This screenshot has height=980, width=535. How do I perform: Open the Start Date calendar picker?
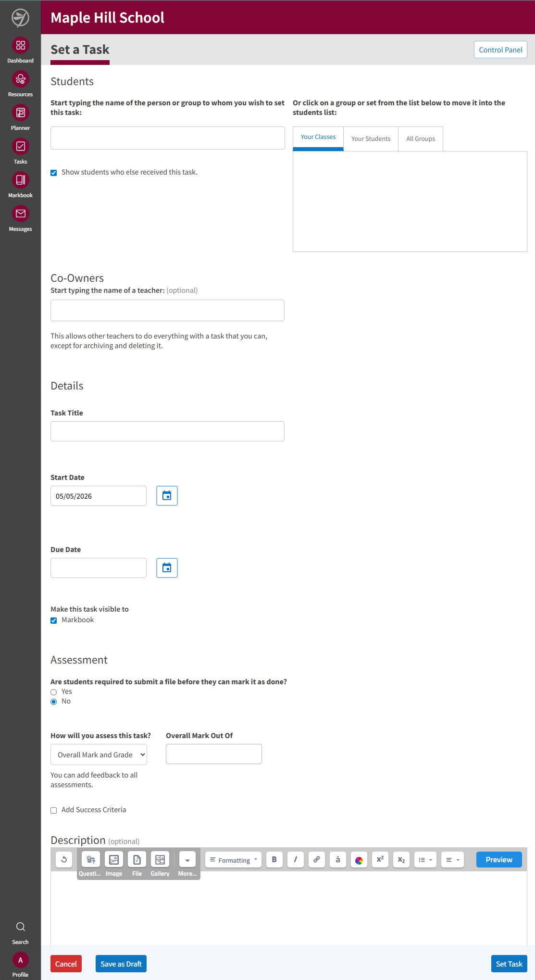tap(167, 496)
